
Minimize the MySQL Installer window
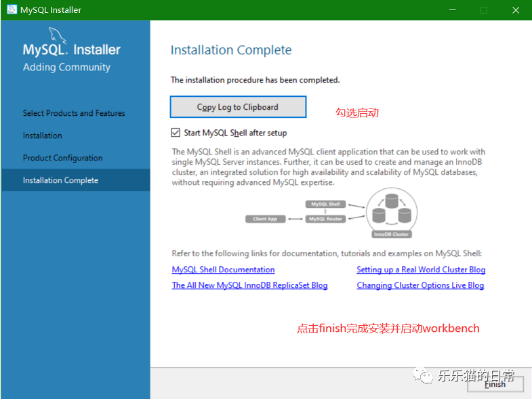(453, 10)
